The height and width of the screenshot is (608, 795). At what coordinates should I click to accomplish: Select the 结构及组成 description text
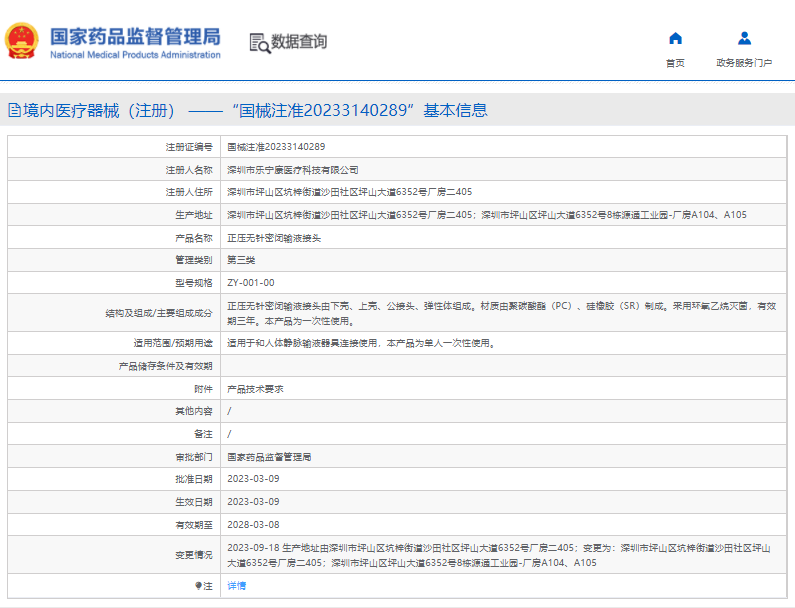coord(501,313)
